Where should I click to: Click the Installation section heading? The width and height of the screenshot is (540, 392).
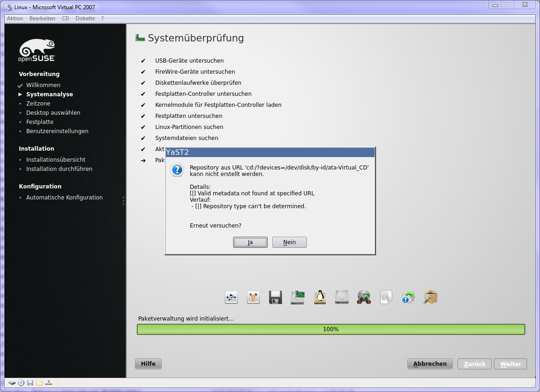point(36,149)
